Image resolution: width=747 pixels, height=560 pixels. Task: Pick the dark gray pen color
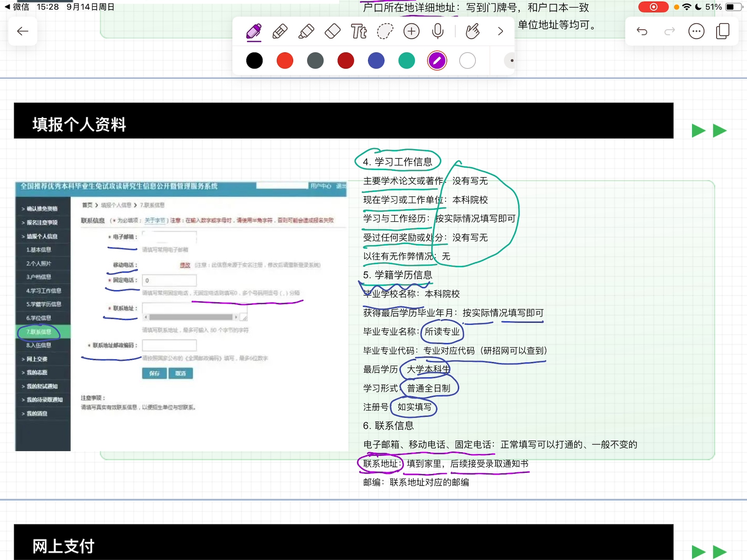315,61
